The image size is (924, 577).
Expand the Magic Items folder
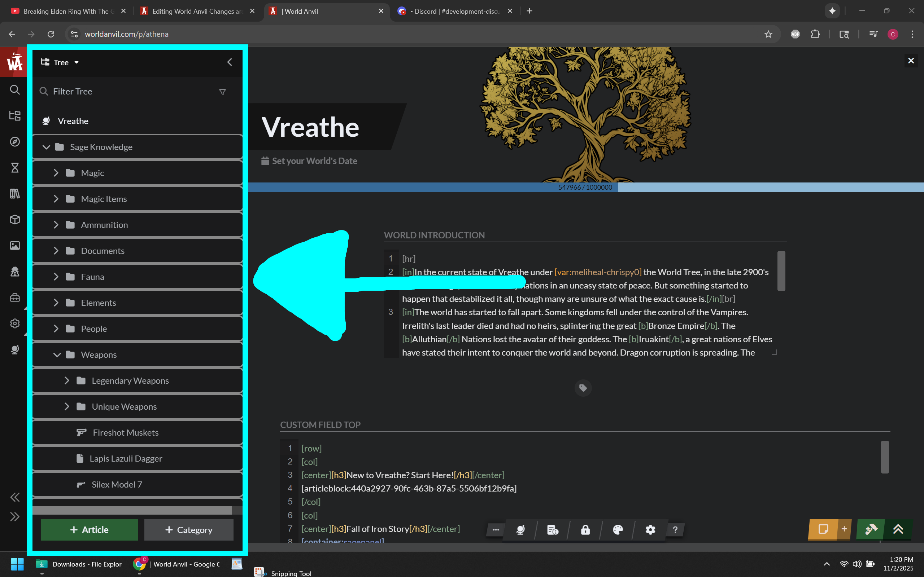pyautogui.click(x=56, y=199)
